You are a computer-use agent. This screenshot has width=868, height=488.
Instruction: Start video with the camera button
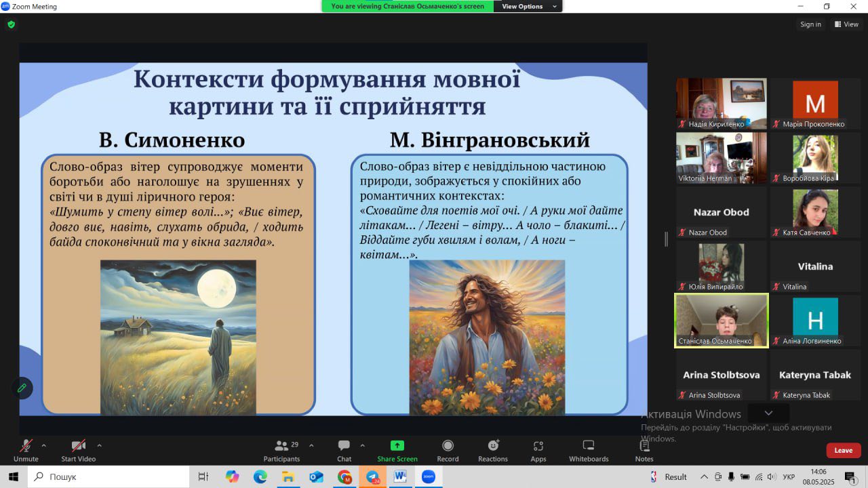click(79, 450)
